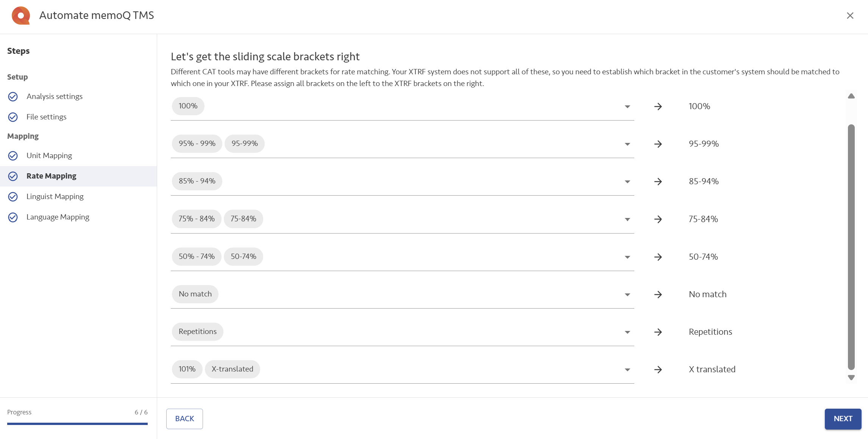Click the Linguist Mapping checkmark icon
The width and height of the screenshot is (868, 439).
click(x=13, y=197)
